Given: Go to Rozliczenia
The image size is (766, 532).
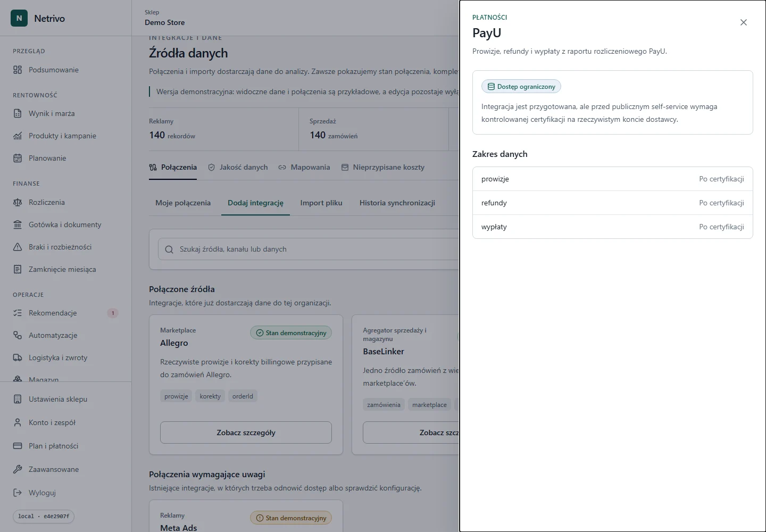Looking at the screenshot, I should coord(65,202).
